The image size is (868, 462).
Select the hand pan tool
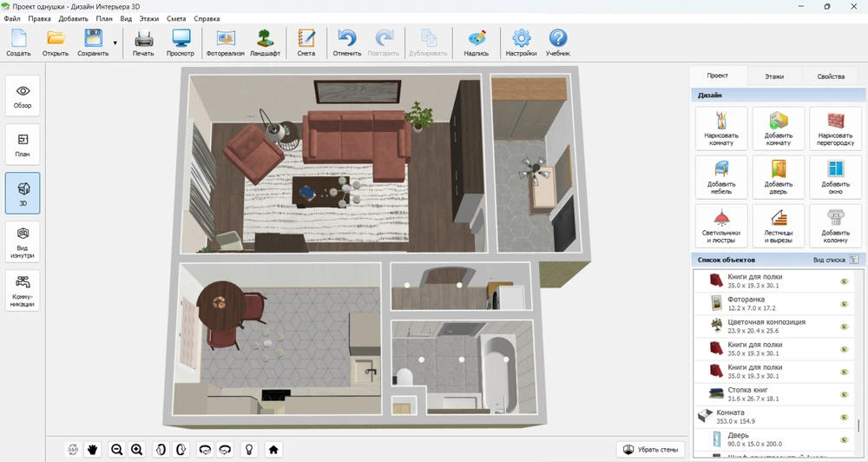coord(93,449)
